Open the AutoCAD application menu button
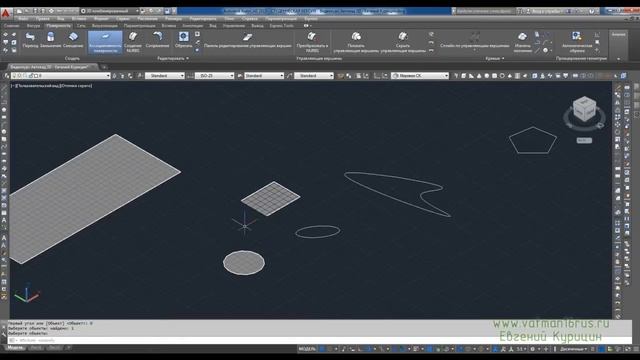 (x=5, y=13)
